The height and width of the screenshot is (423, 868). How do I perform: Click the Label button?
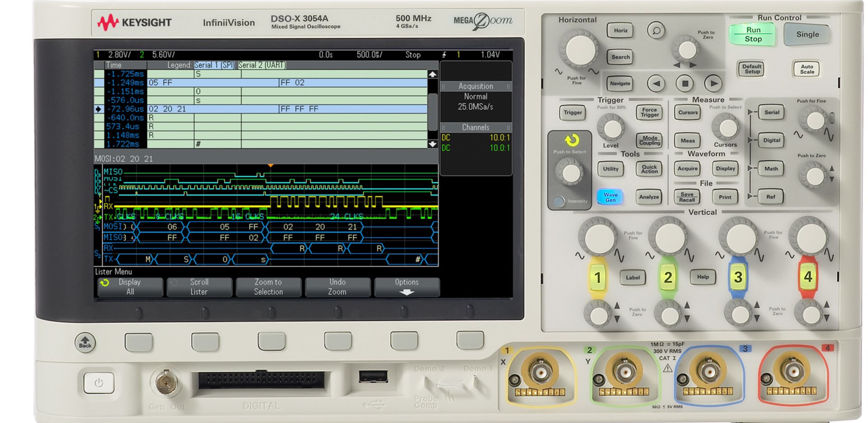[632, 277]
